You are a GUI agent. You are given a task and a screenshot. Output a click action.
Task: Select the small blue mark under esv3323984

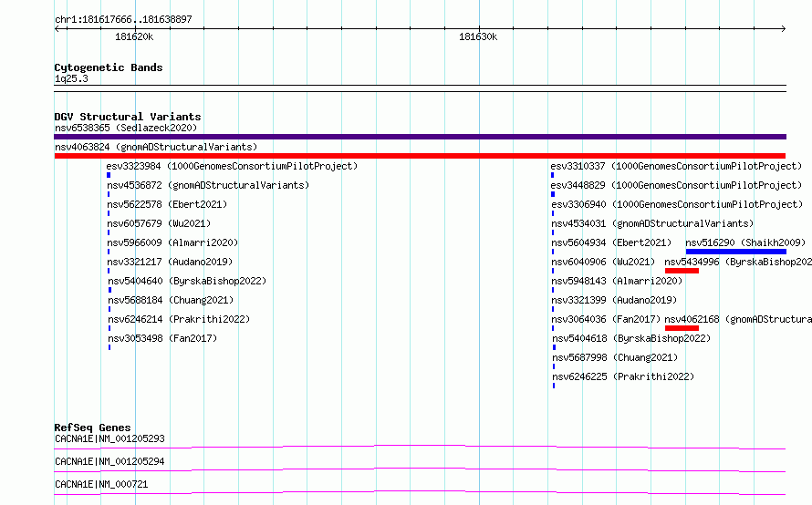[x=109, y=175]
